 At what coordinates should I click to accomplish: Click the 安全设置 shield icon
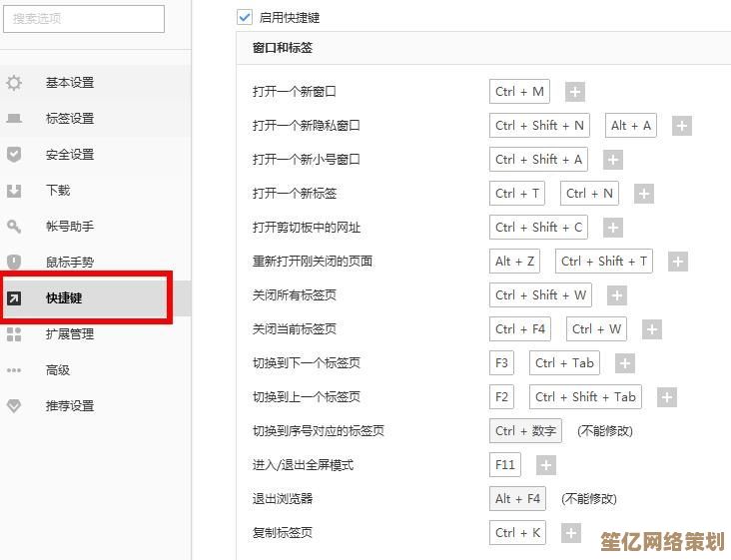pyautogui.click(x=14, y=155)
